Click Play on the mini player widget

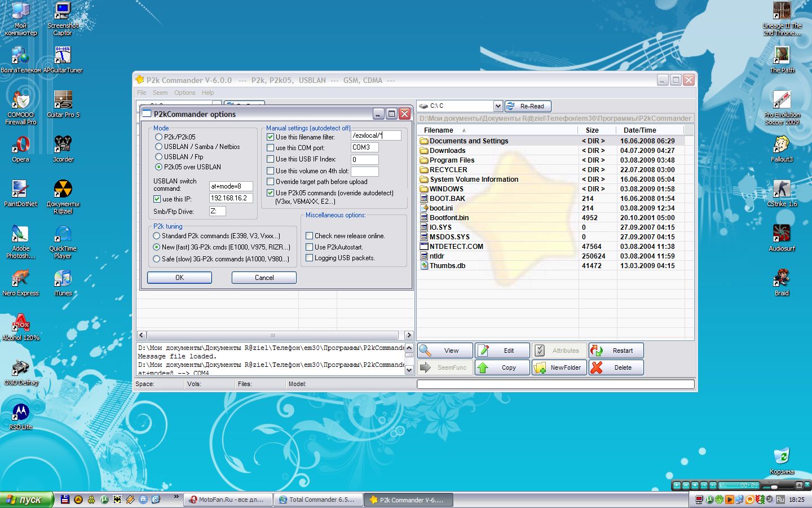[677, 485]
